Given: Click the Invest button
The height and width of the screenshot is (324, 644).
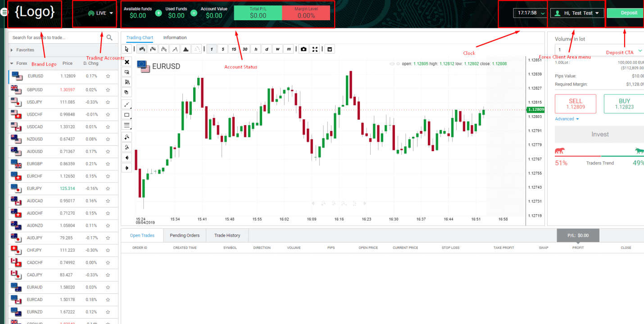Looking at the screenshot, I should coord(599,134).
